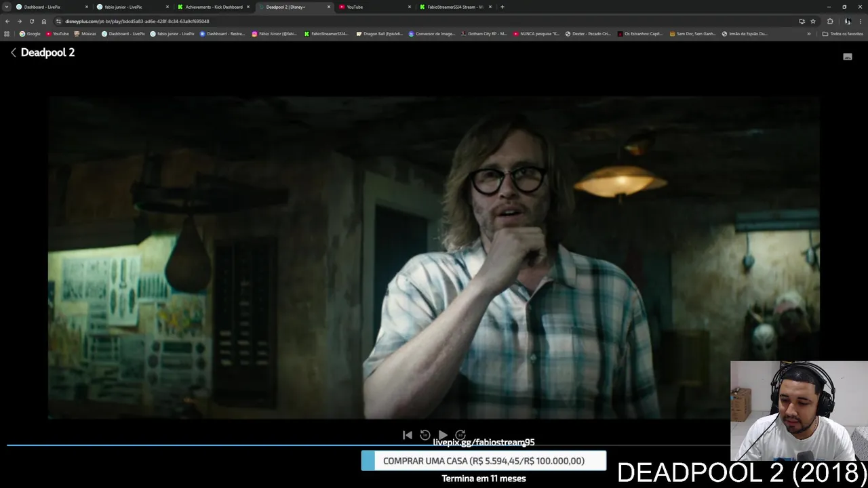This screenshot has width=868, height=488.
Task: Close the Deadpool 2 | Disney+ tab
Action: point(329,7)
